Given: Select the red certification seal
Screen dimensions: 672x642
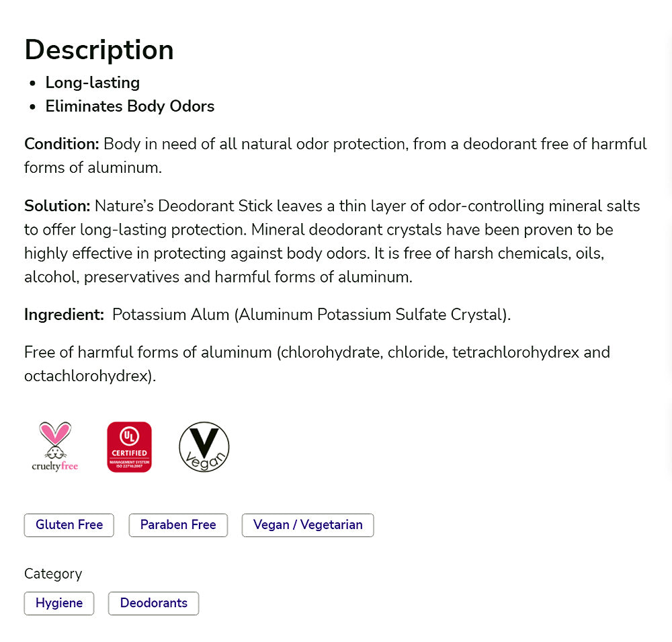Looking at the screenshot, I should 129,446.
